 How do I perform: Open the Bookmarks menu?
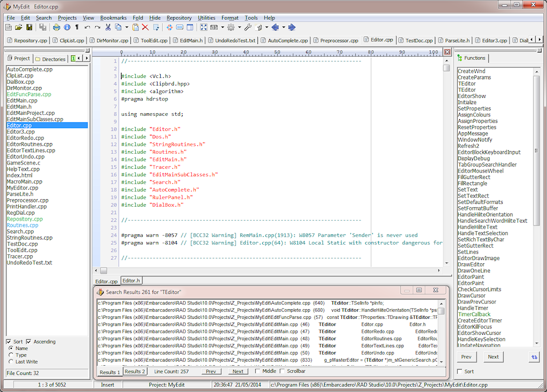113,18
